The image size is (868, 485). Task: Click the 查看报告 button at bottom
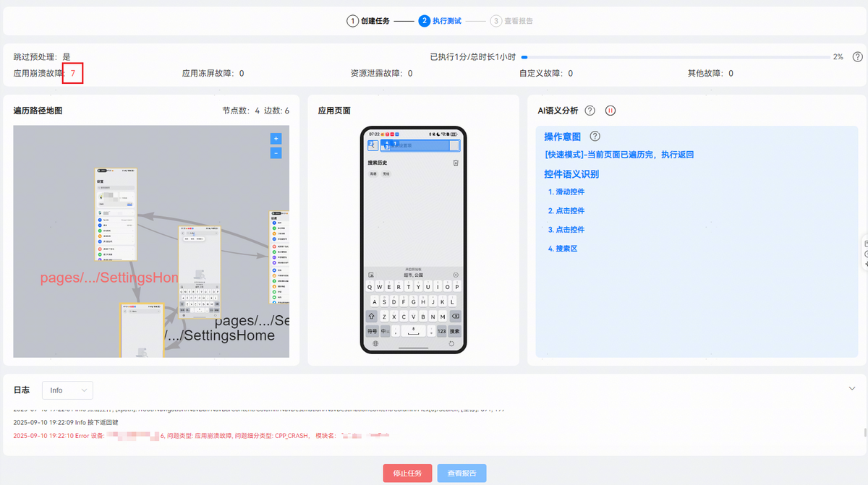[461, 473]
